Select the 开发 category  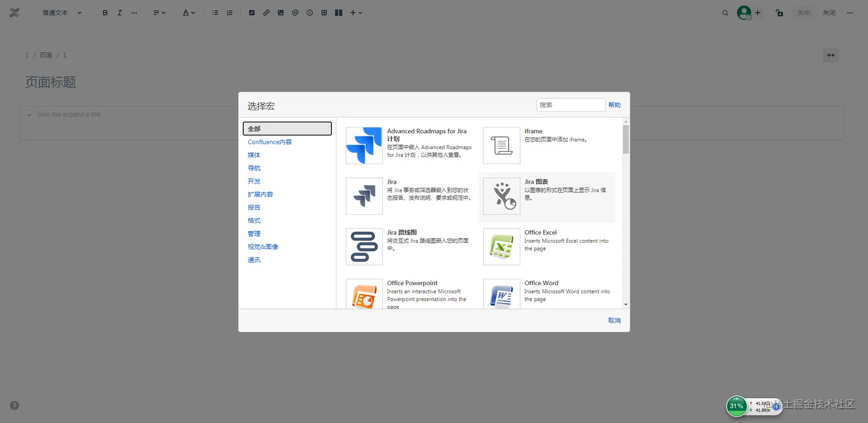(x=254, y=181)
